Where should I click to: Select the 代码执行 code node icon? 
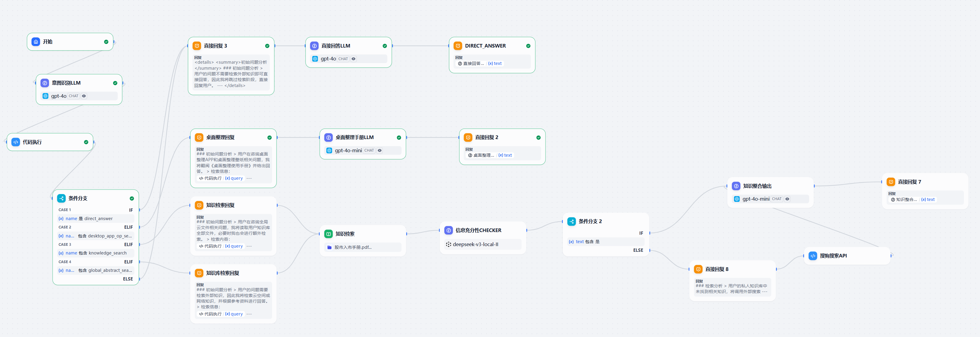pyautogui.click(x=16, y=142)
